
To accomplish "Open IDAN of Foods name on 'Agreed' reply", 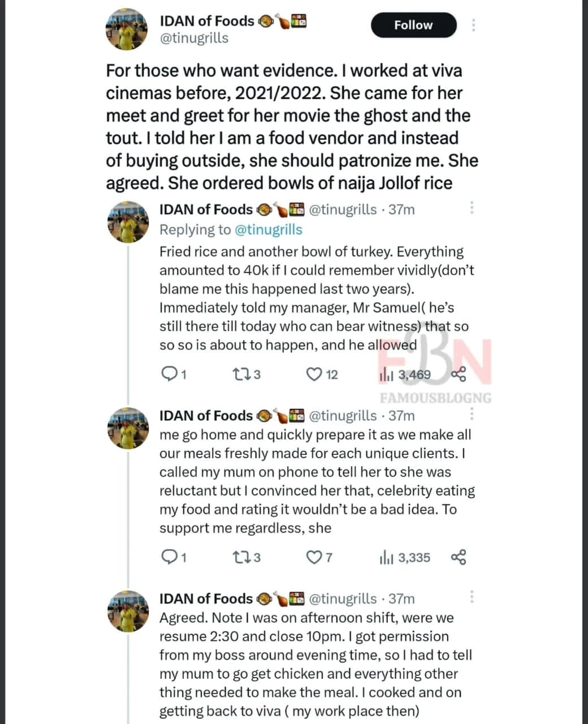I will pos(206,598).
